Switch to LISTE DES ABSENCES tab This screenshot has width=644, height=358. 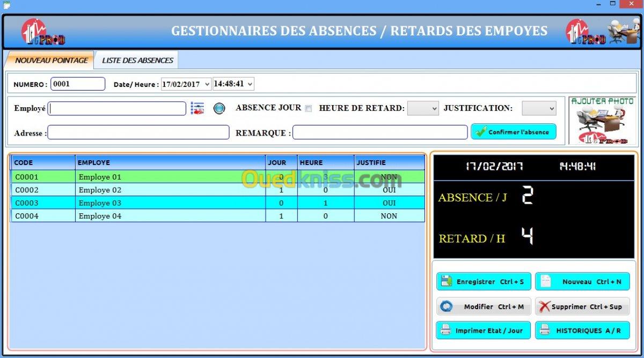[x=137, y=60]
